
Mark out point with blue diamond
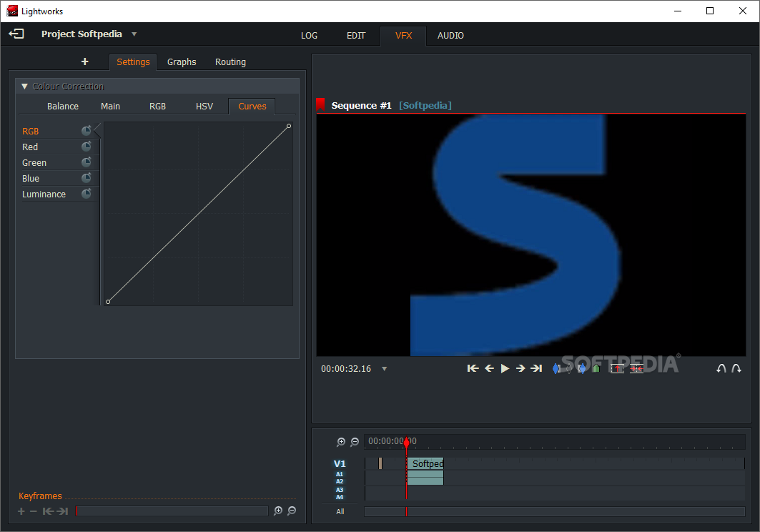[x=582, y=368]
